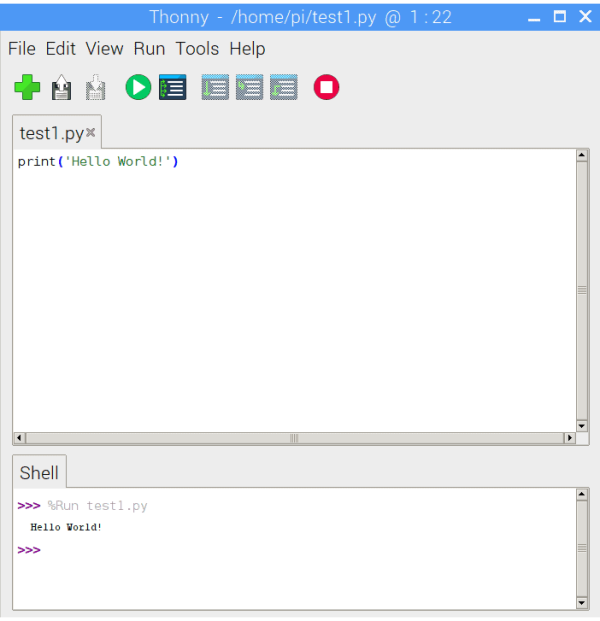The image size is (600, 621).
Task: Click the Step over debug icon
Action: 215,88
